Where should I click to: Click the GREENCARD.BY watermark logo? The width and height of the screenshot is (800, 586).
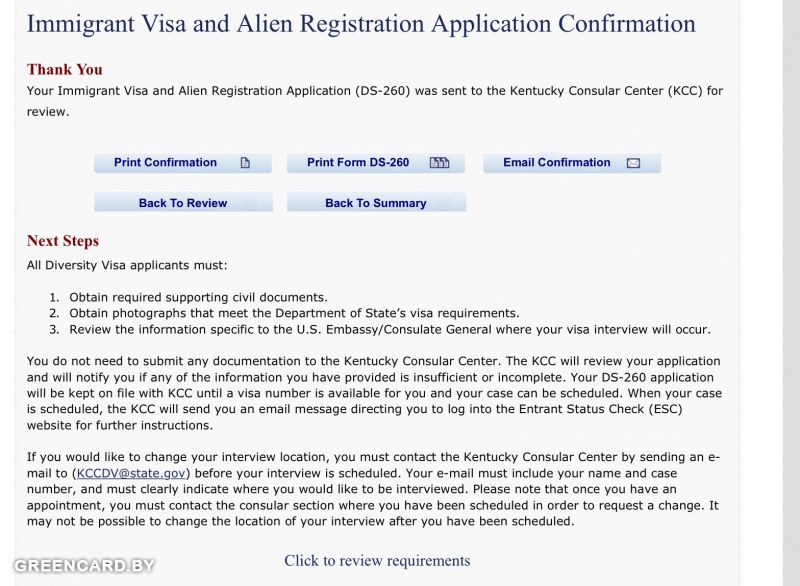point(85,565)
